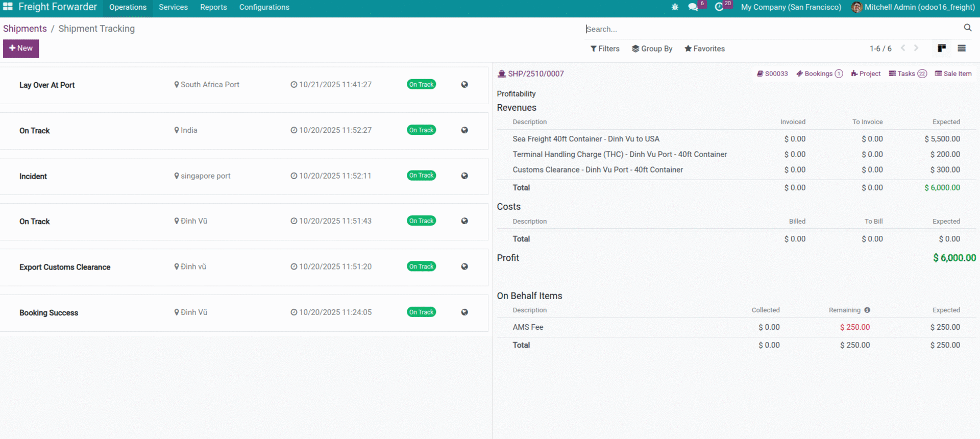
Task: Open the Operations menu
Action: (x=128, y=7)
